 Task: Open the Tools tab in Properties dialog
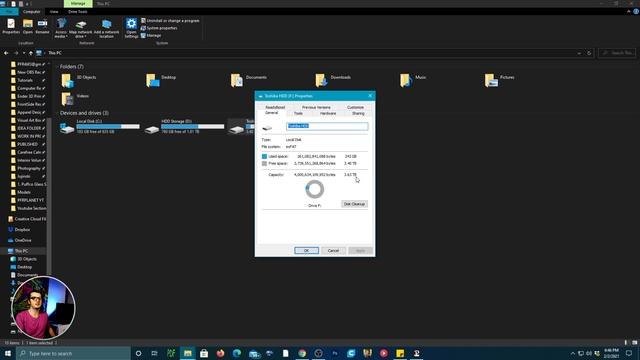(x=298, y=113)
